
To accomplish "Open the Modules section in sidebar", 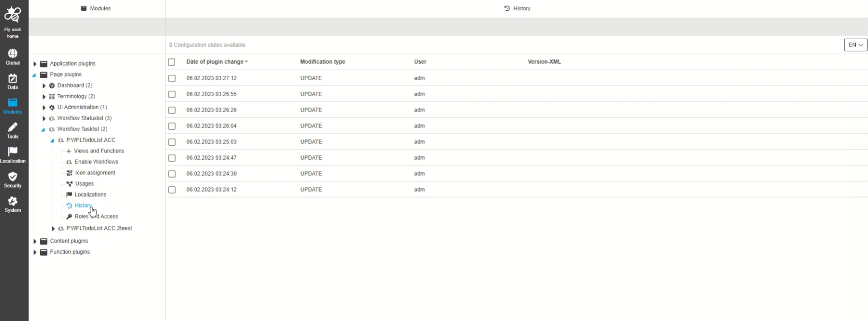I will tap(13, 106).
